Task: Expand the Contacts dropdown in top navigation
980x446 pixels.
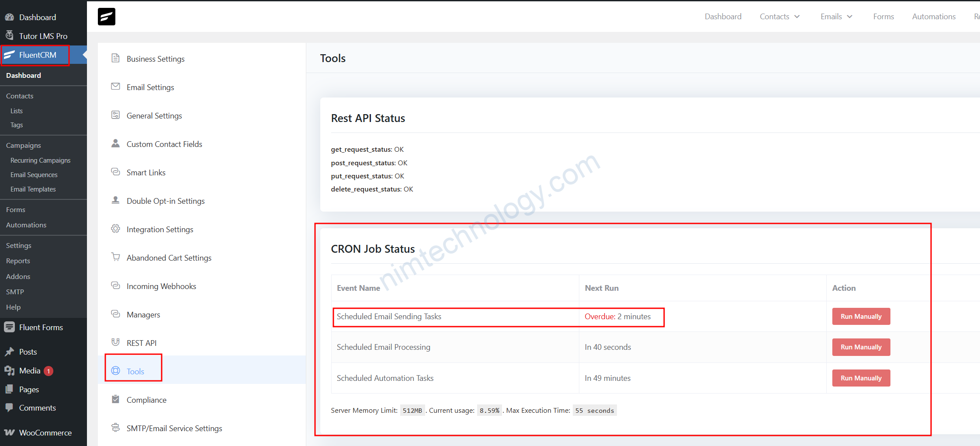Action: click(x=779, y=17)
